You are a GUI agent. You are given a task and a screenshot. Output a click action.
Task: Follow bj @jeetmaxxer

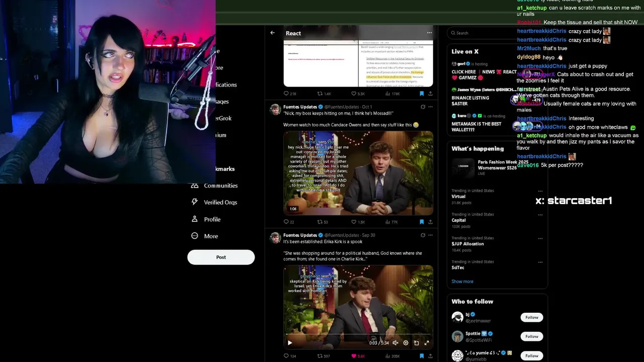(x=532, y=317)
